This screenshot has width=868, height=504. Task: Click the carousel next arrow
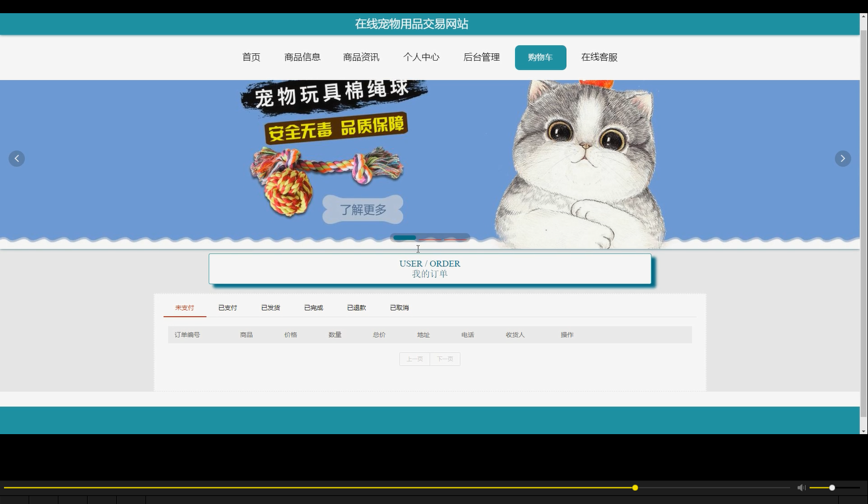tap(842, 158)
